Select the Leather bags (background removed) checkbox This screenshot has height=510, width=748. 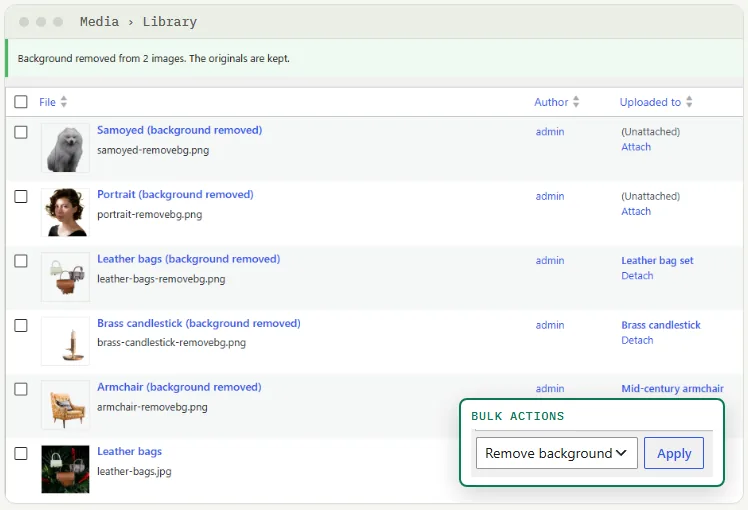tap(21, 261)
